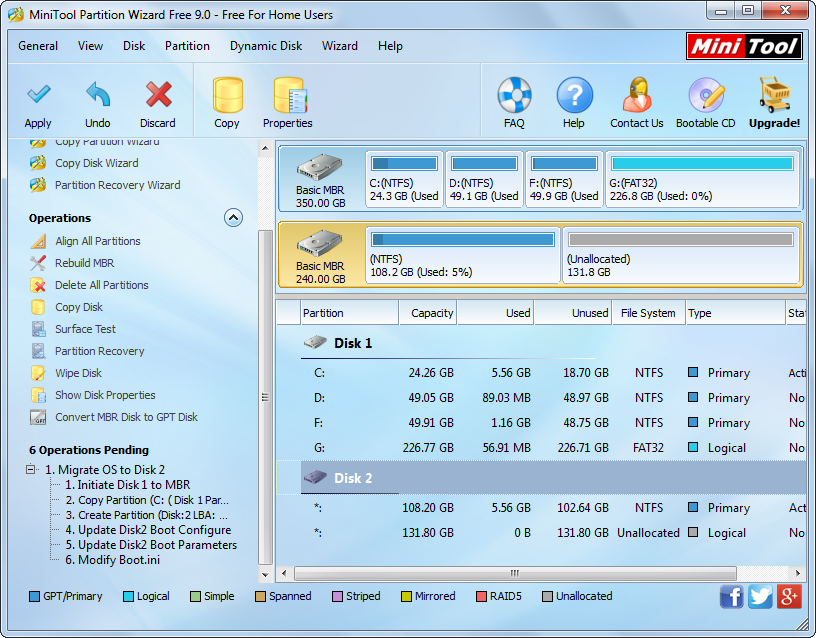816x638 pixels.
Task: Click the Wipe Disk link text
Action: tap(79, 373)
